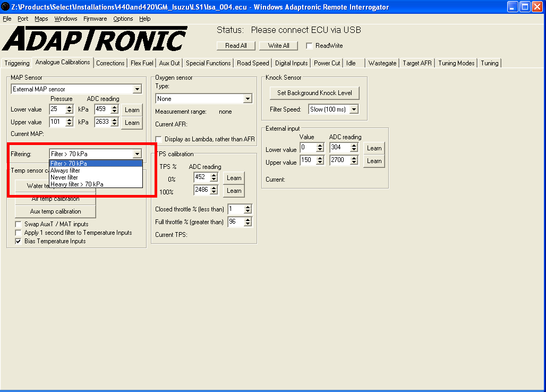Open knock Filter Speed dropdown

[354, 109]
